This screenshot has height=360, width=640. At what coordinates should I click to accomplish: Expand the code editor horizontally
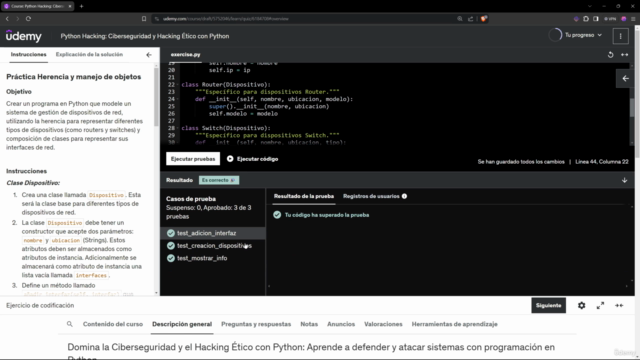624,55
